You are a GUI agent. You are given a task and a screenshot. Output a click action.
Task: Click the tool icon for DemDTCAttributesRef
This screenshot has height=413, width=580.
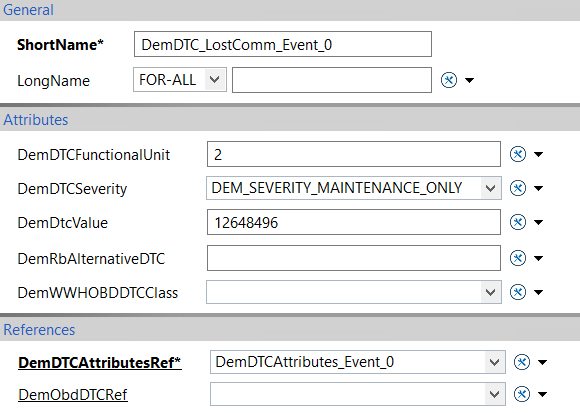pos(522,362)
